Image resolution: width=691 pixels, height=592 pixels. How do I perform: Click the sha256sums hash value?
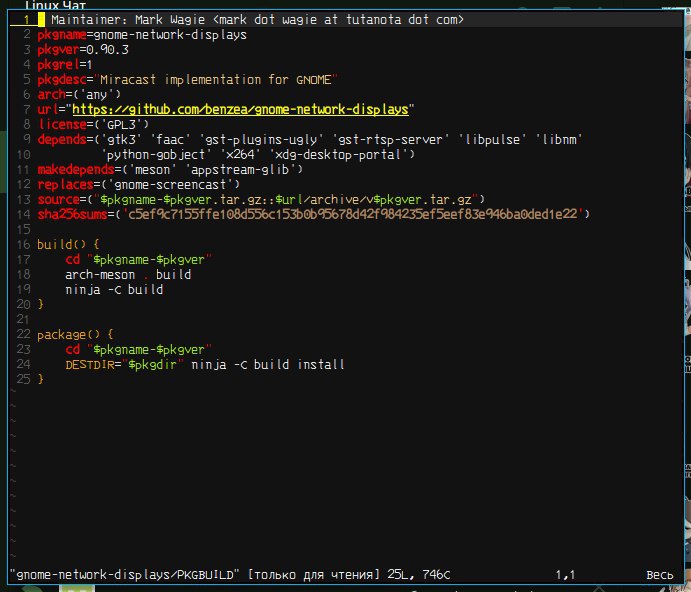click(353, 215)
